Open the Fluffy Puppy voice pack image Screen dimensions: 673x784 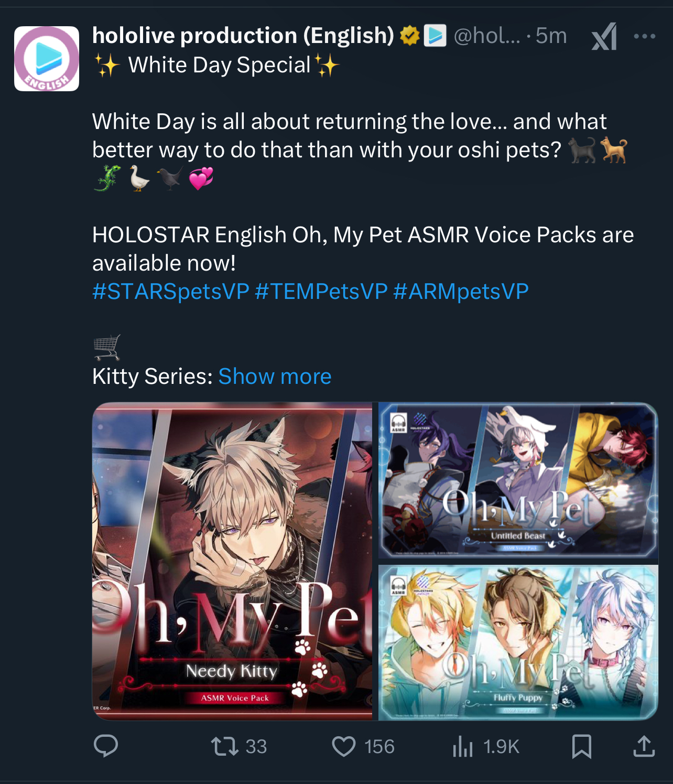click(518, 642)
